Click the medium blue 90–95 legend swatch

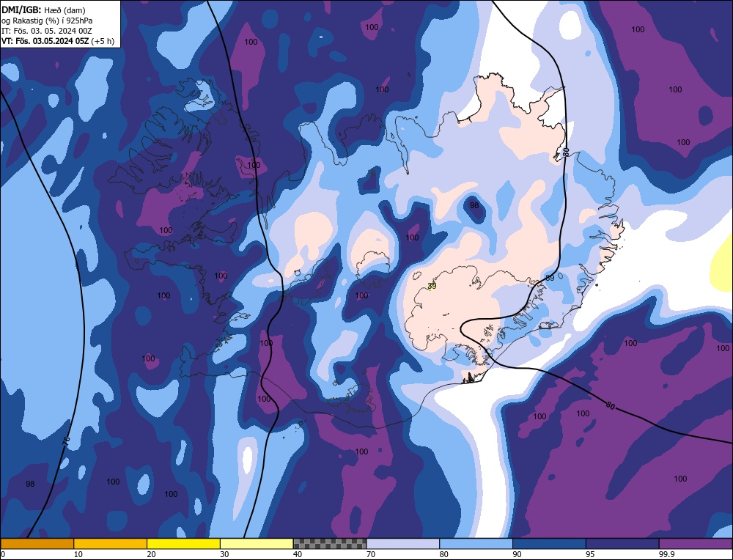coord(549,544)
